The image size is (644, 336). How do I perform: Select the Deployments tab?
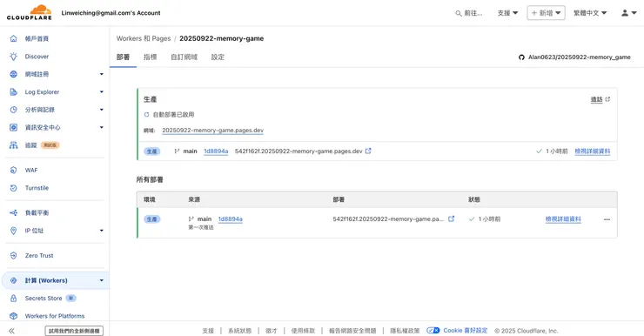[x=123, y=57]
